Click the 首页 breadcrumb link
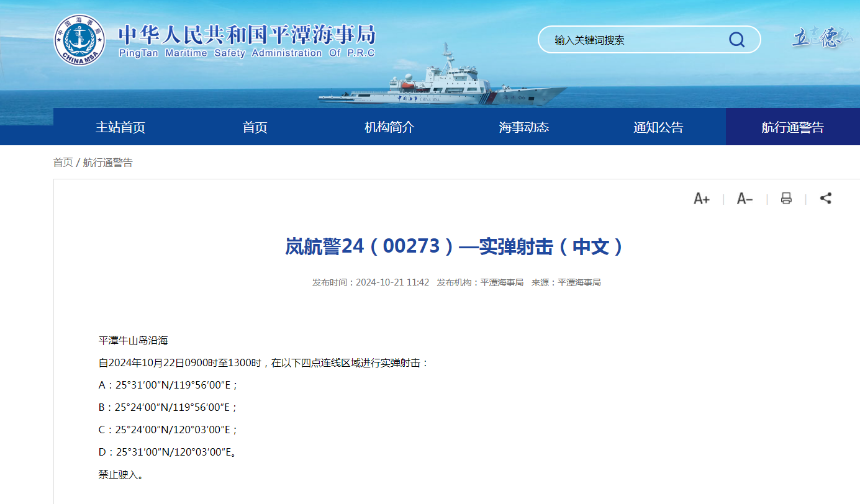 coord(63,163)
